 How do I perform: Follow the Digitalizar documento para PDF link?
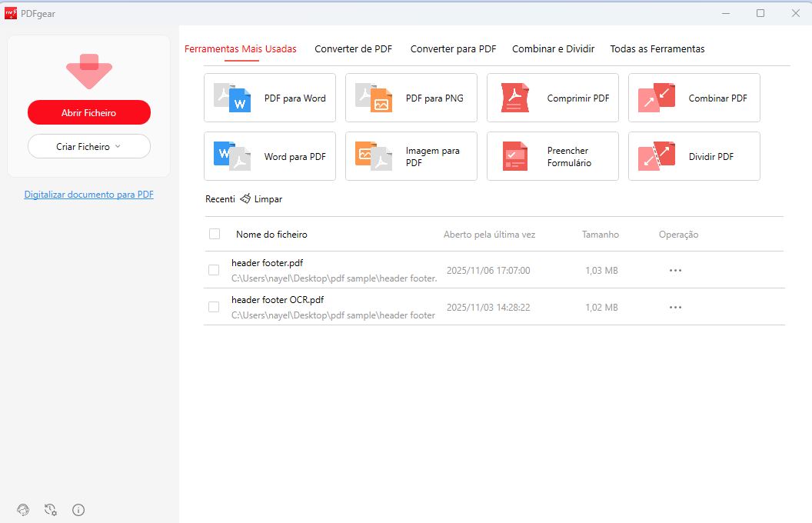[89, 195]
